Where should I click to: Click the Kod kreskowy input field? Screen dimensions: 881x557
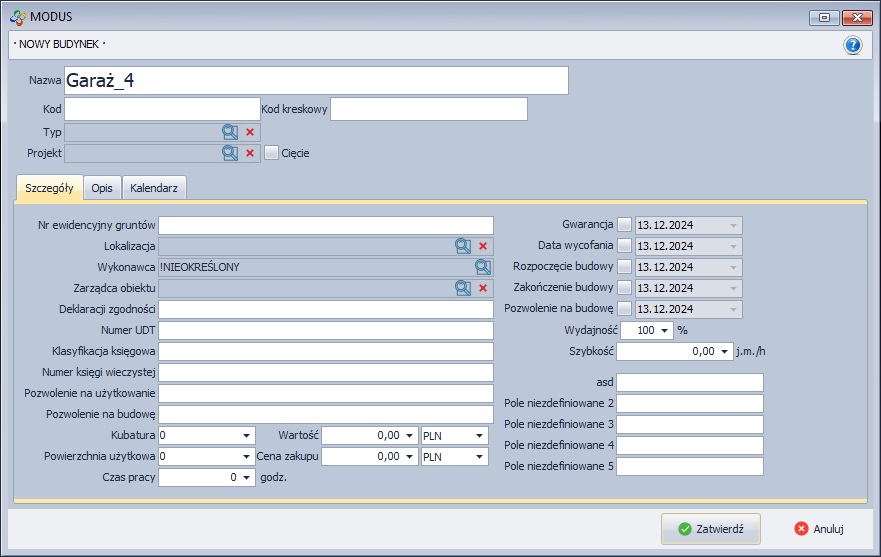pyautogui.click(x=428, y=109)
